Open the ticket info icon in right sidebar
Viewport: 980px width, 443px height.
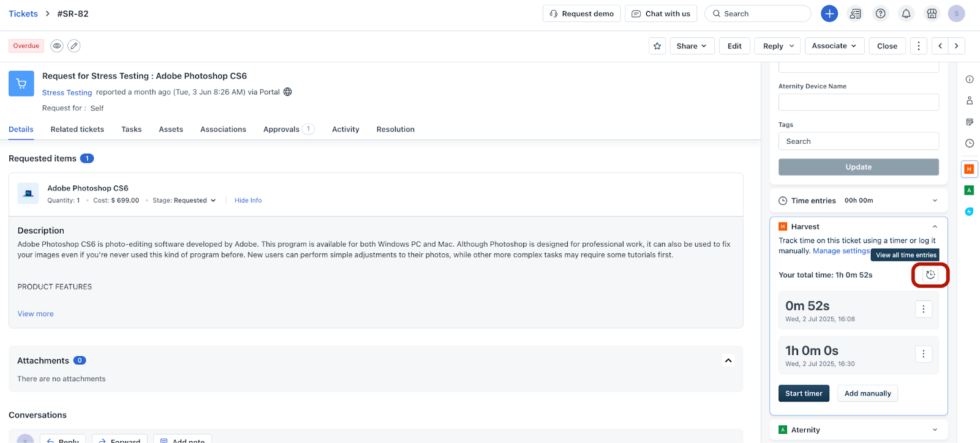click(x=970, y=79)
